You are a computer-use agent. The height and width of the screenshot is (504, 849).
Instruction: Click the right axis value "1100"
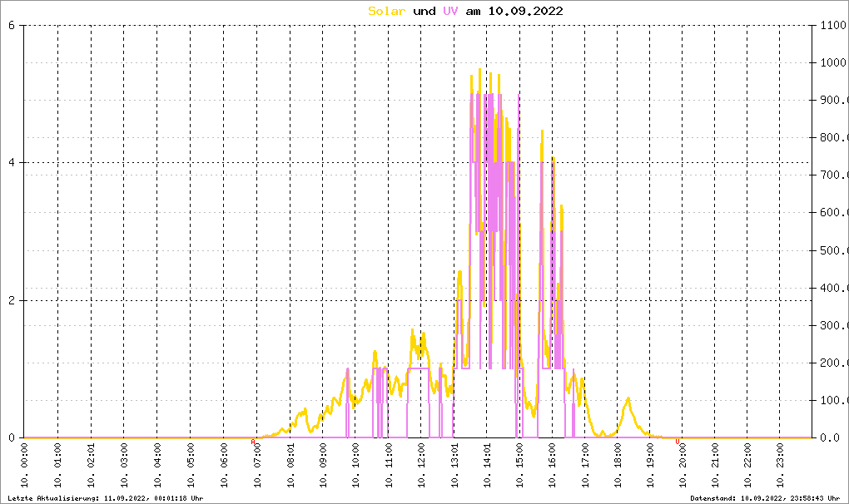(834, 25)
